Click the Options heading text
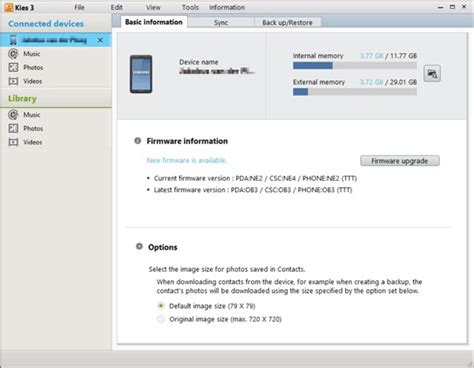This screenshot has height=368, width=474. (163, 247)
